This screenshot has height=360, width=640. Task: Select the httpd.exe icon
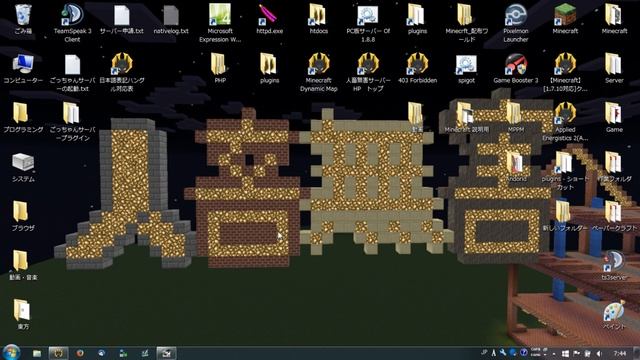click(269, 18)
